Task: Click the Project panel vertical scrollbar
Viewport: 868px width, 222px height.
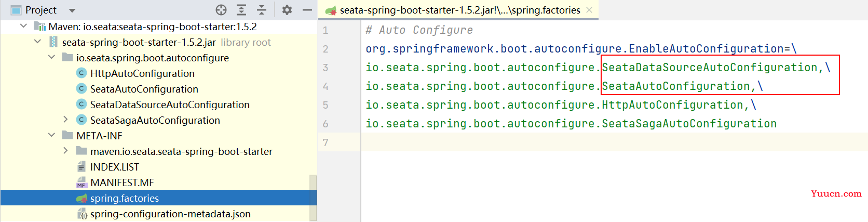Action: coord(313,198)
